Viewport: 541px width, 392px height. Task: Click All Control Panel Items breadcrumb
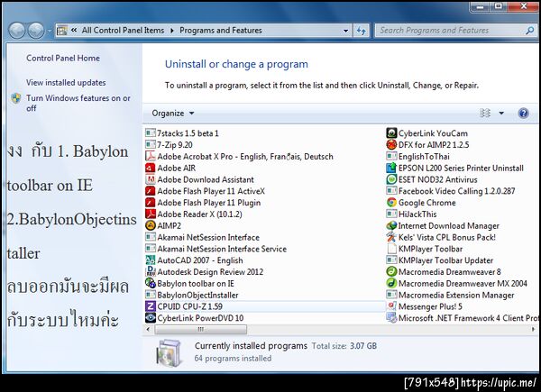pos(123,31)
